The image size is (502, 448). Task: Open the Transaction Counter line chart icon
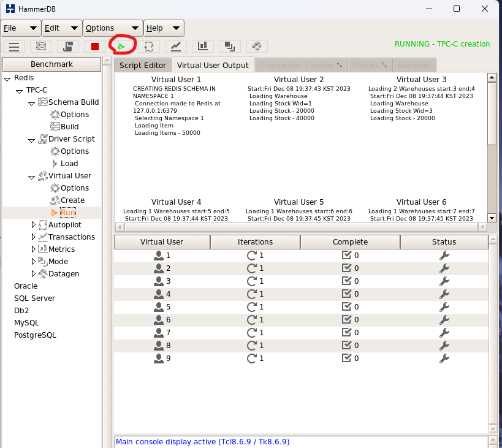click(x=176, y=47)
